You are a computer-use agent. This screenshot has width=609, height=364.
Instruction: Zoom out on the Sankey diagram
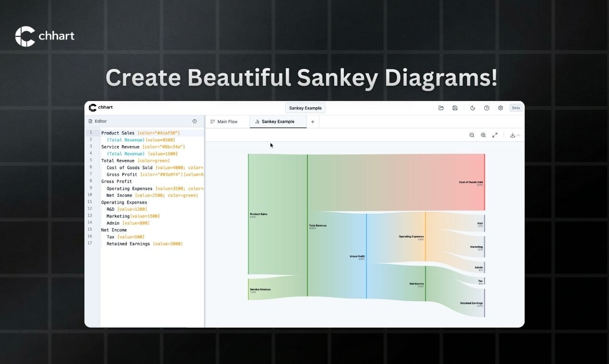pyautogui.click(x=472, y=135)
